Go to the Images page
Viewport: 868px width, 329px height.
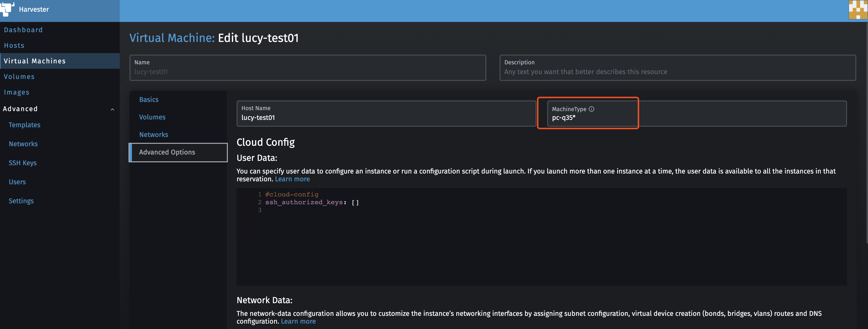pos(17,92)
